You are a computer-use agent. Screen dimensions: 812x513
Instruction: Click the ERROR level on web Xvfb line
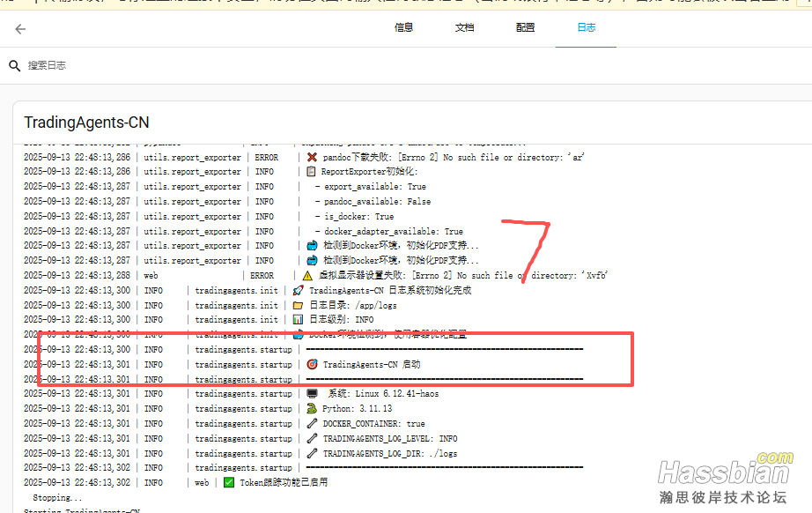click(x=262, y=276)
